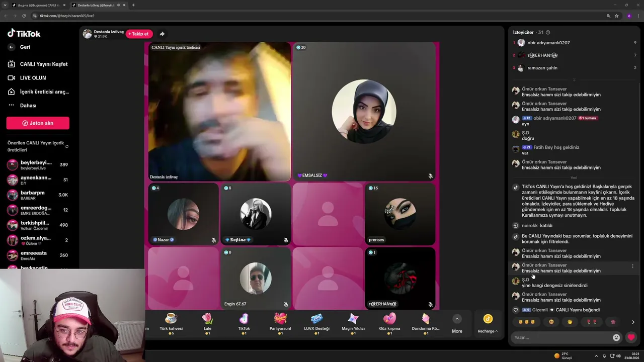The height and width of the screenshot is (362, 644).
Task: Open the prenses guest avatar
Action: (x=400, y=214)
